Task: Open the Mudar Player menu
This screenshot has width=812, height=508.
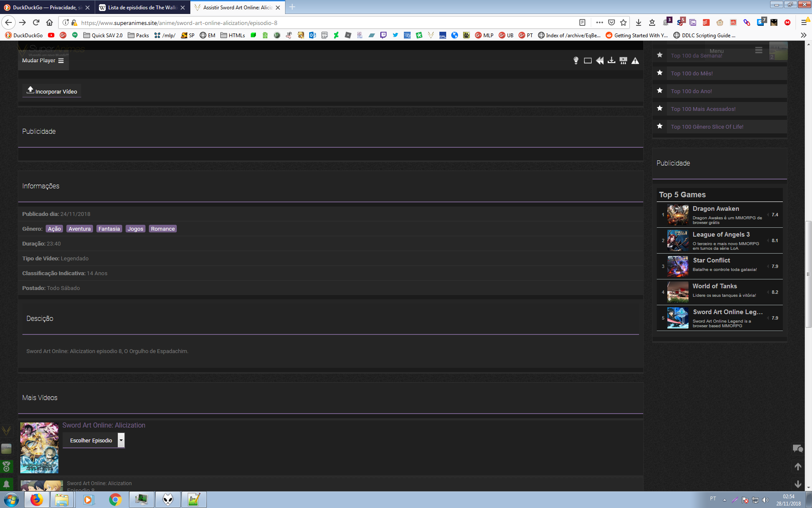Action: 43,61
